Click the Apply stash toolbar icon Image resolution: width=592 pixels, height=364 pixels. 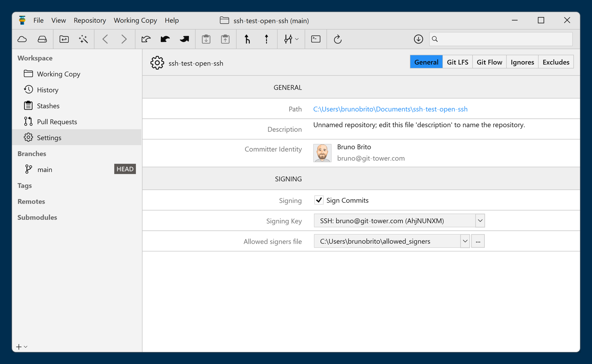point(225,39)
